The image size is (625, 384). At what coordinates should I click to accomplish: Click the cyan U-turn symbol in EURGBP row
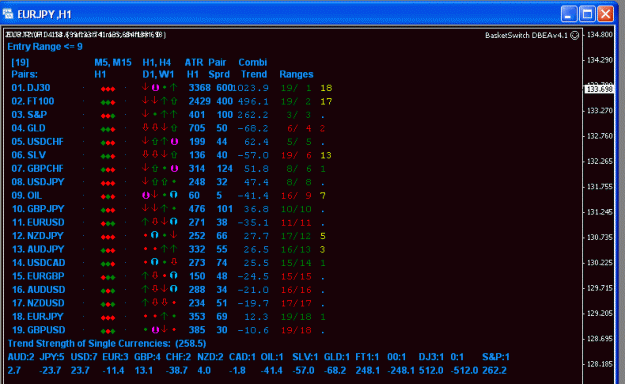(x=173, y=276)
